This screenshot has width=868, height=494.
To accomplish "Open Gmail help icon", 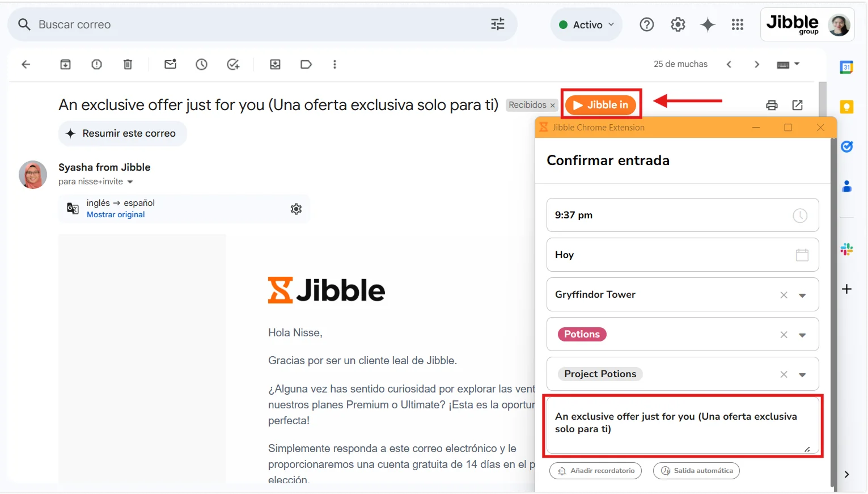I will point(646,24).
